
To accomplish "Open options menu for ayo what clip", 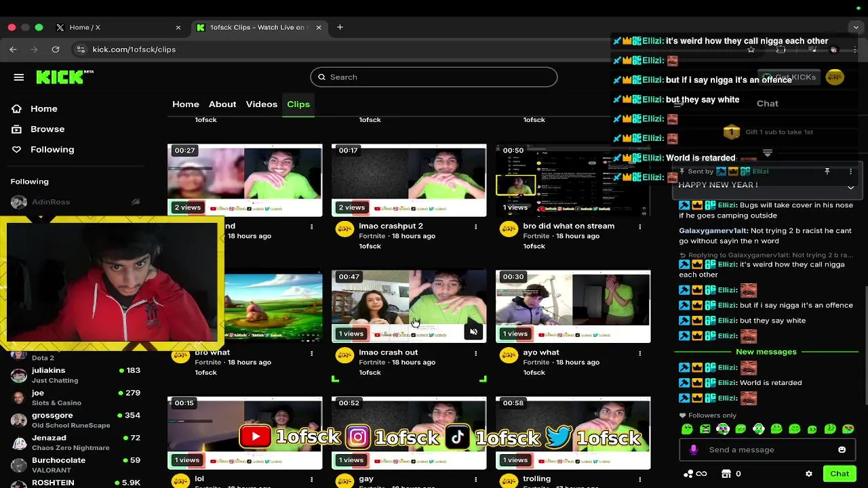I will click(639, 352).
